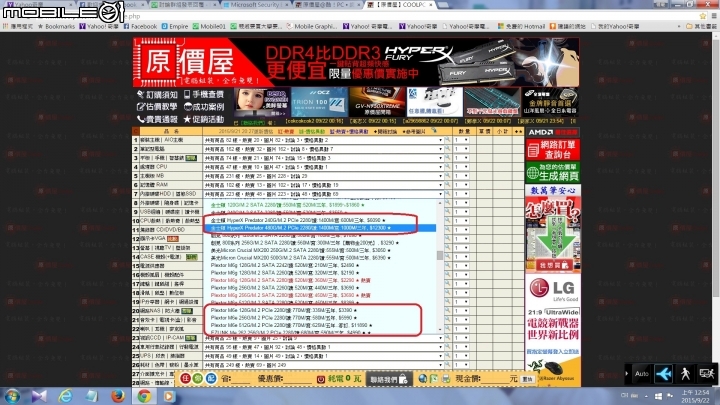Open the GV-N950XTREME banner
The image size is (720, 405).
click(377, 102)
